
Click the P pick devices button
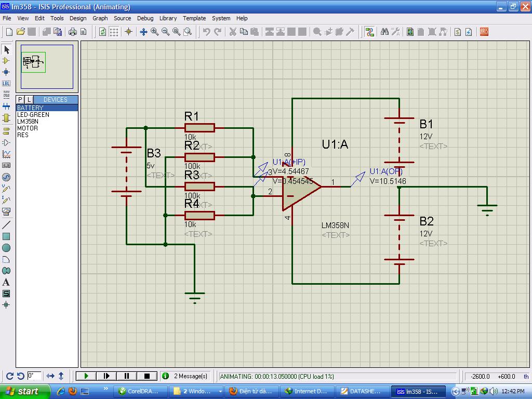coord(20,99)
